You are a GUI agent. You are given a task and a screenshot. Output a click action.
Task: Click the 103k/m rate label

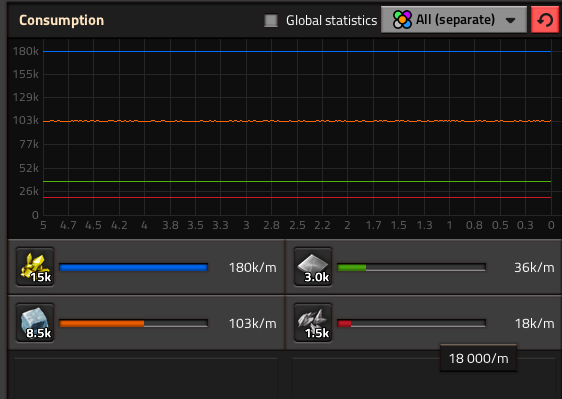pos(253,324)
